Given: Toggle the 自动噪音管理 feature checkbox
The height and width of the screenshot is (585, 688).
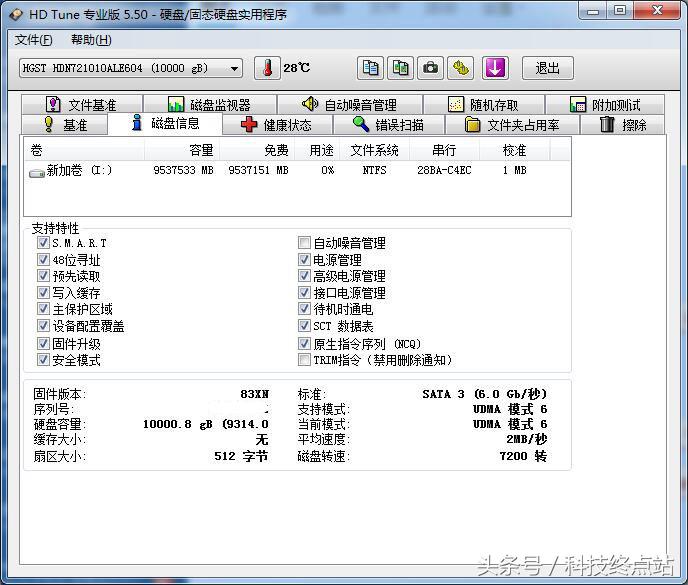Looking at the screenshot, I should pyautogui.click(x=304, y=242).
